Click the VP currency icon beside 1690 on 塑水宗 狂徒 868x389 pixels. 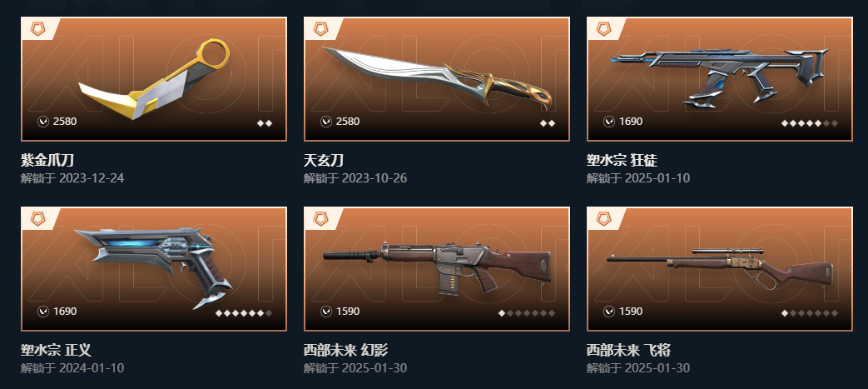coord(609,122)
